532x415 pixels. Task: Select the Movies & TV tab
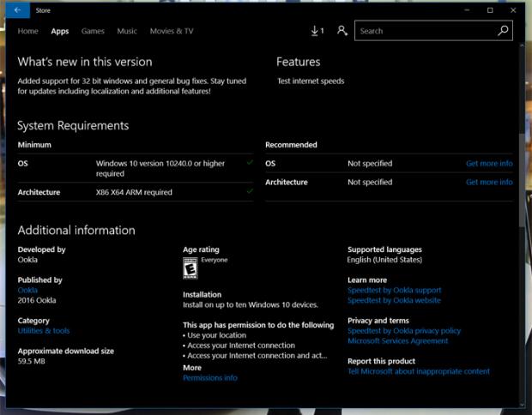(x=172, y=31)
